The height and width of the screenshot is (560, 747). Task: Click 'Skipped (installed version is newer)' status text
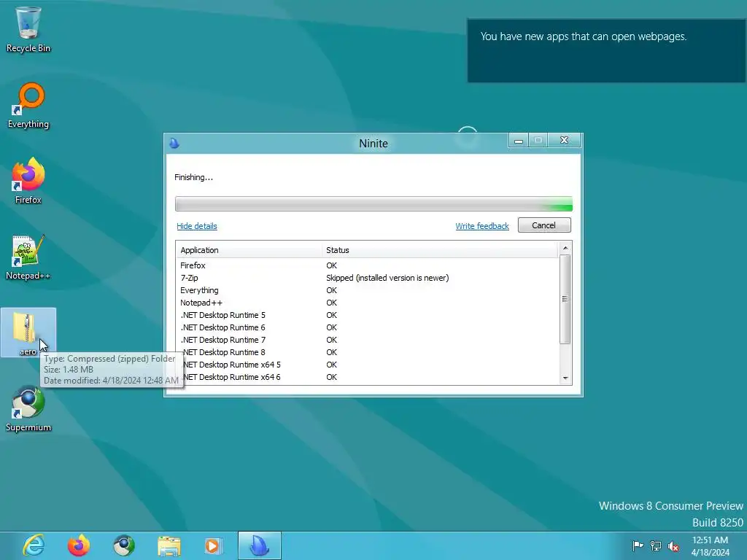(x=387, y=278)
